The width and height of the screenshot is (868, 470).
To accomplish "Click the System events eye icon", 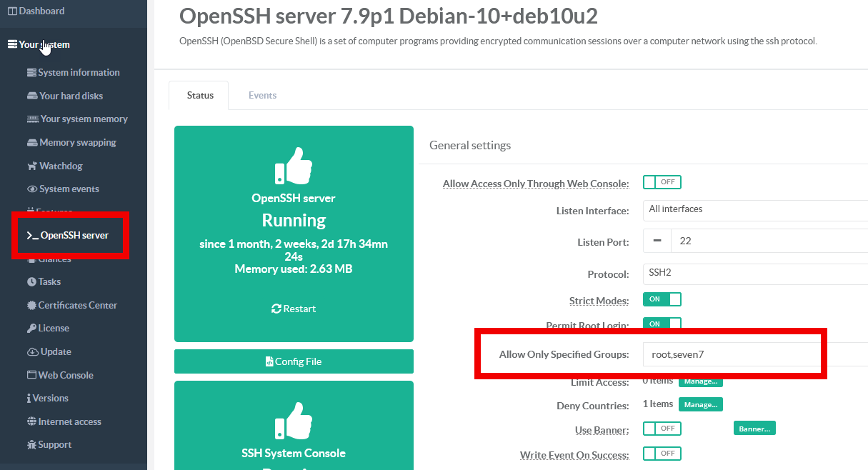I will point(32,189).
